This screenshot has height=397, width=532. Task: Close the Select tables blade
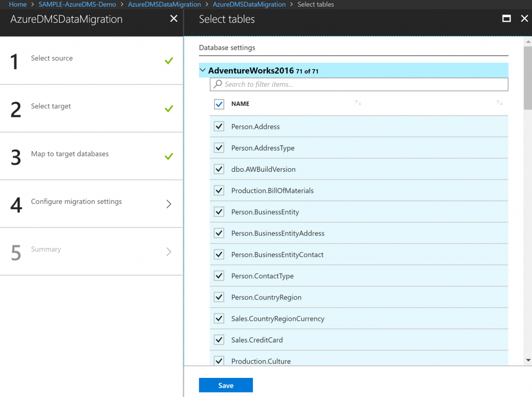point(524,19)
